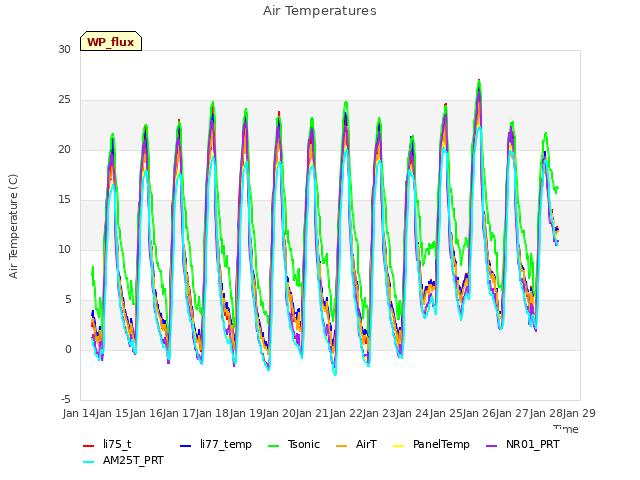640x480 pixels.
Task: Click the Jan 19 x-axis tick label
Action: (x=246, y=413)
